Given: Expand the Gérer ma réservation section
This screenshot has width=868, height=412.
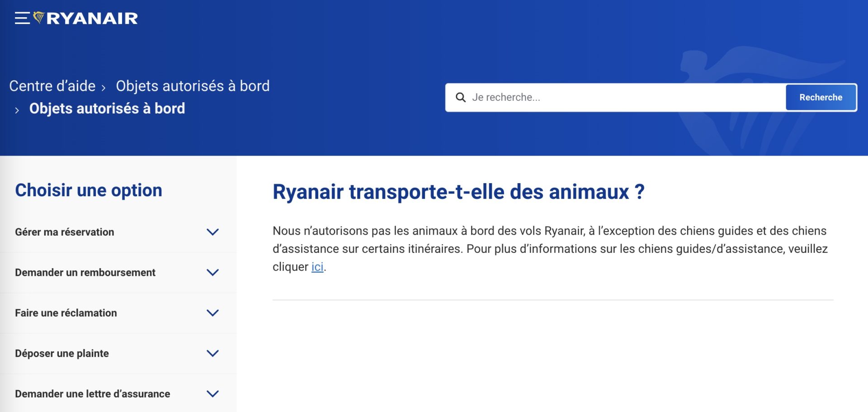Looking at the screenshot, I should 64,232.
